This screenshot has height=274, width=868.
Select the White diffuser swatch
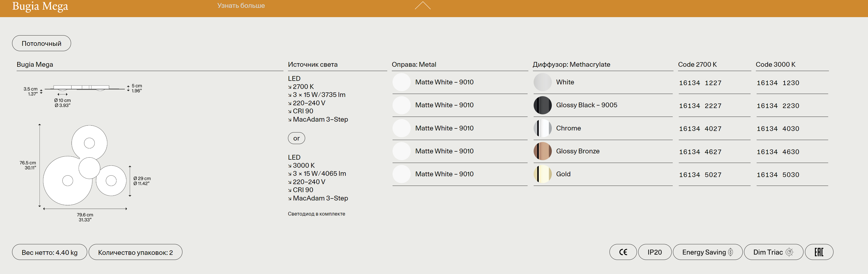(542, 82)
